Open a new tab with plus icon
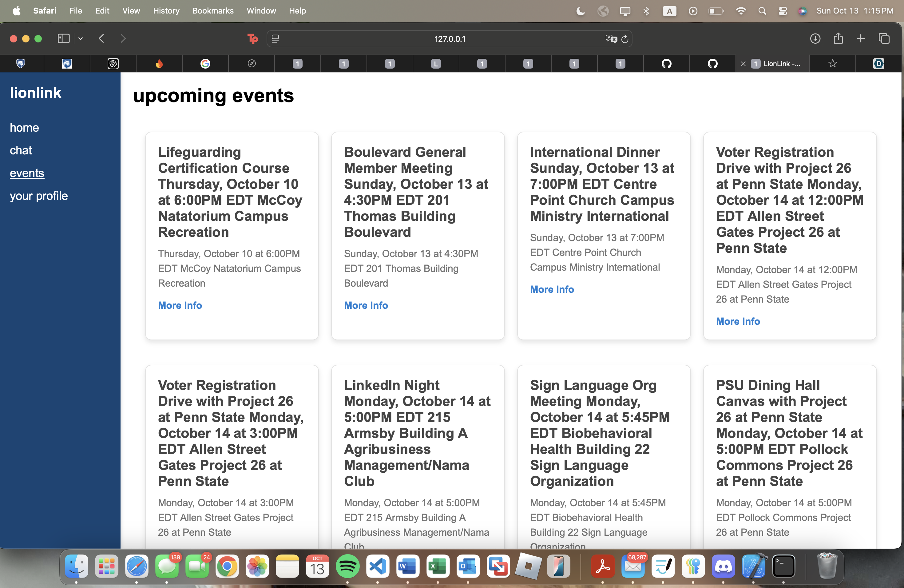 861,38
